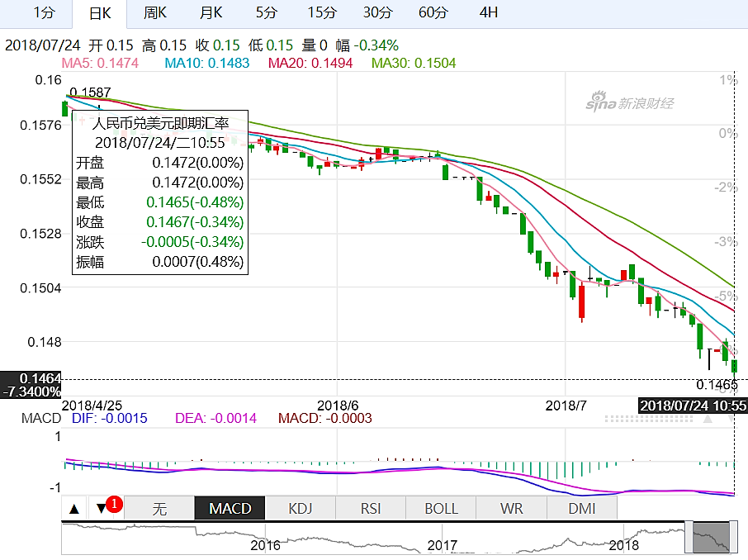Click the DEA: -0.0014 readout
The height and width of the screenshot is (560, 748).
tap(215, 418)
